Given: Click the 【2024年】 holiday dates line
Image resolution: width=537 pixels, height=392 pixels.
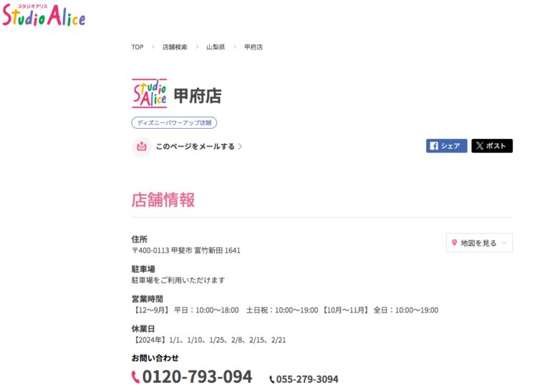Looking at the screenshot, I should point(208,340).
